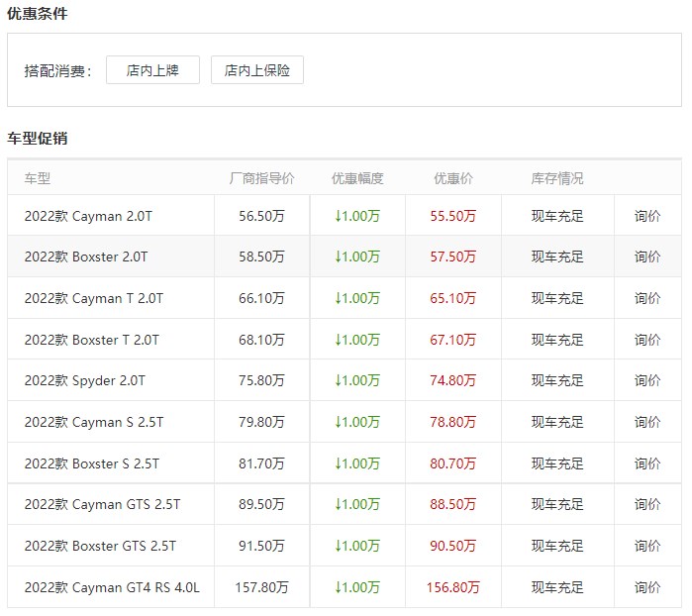Click the 店内上牌 button
692x616 pixels.
152,69
